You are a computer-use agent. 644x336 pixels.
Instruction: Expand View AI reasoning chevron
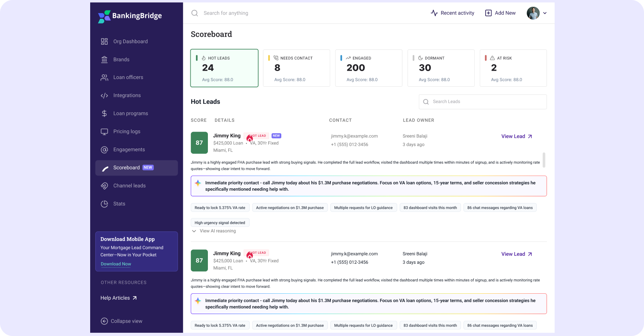point(194,231)
